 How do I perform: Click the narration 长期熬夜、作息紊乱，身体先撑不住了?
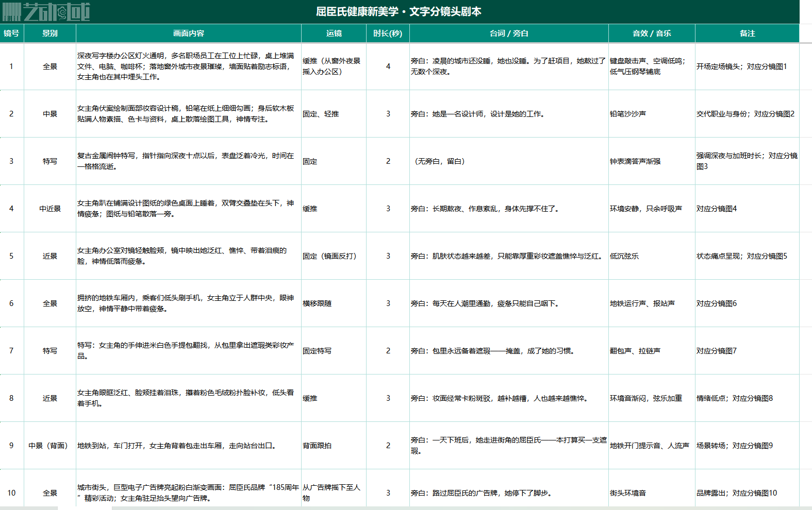pyautogui.click(x=509, y=209)
